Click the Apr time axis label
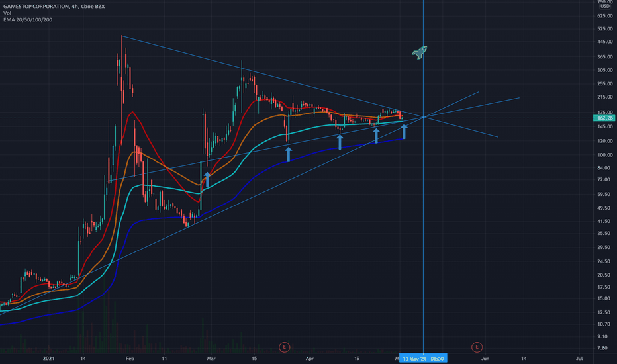Image resolution: width=617 pixels, height=364 pixels. point(310,359)
